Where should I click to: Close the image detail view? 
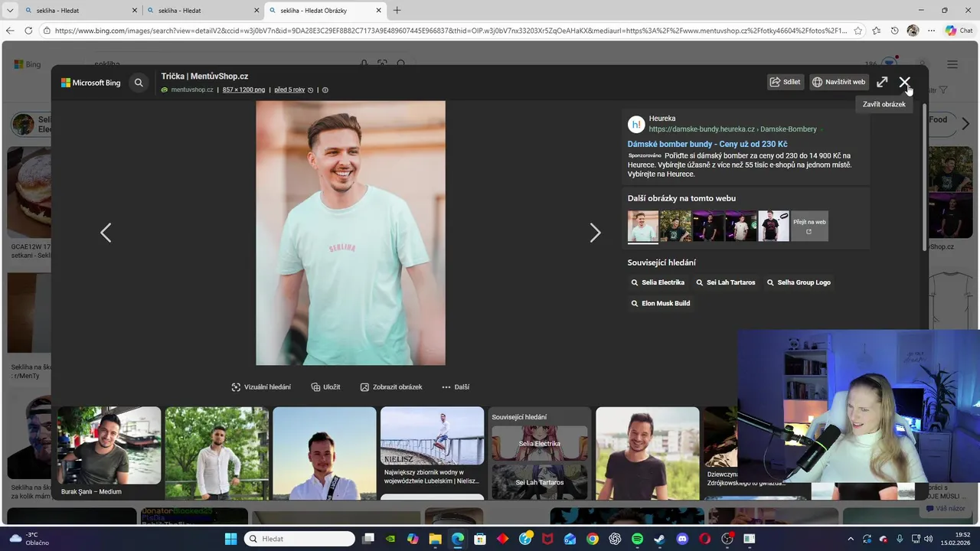[x=904, y=82]
